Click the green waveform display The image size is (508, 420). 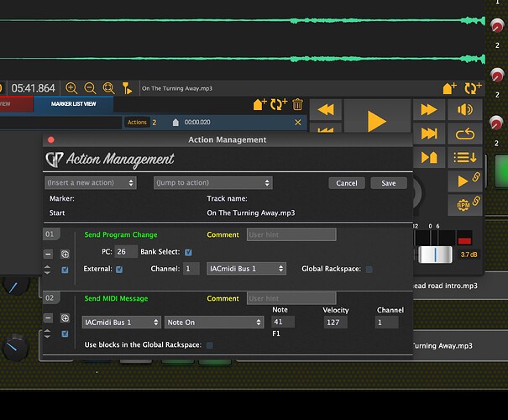[243, 39]
